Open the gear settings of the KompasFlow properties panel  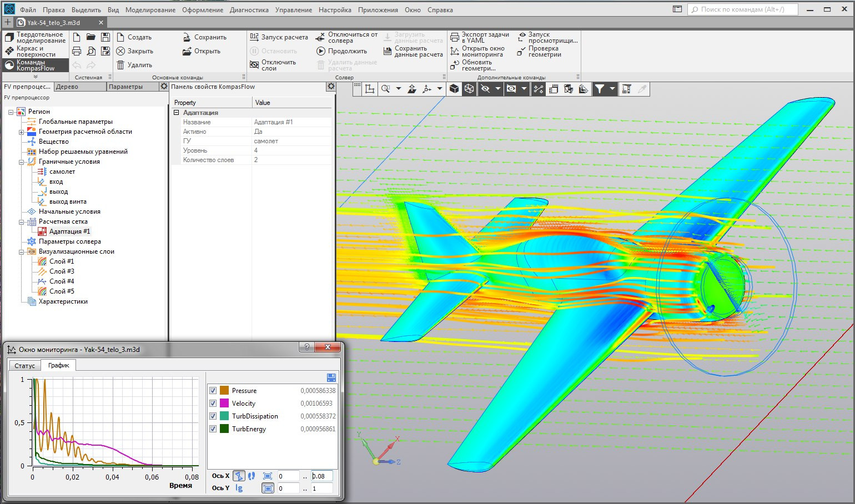[331, 87]
